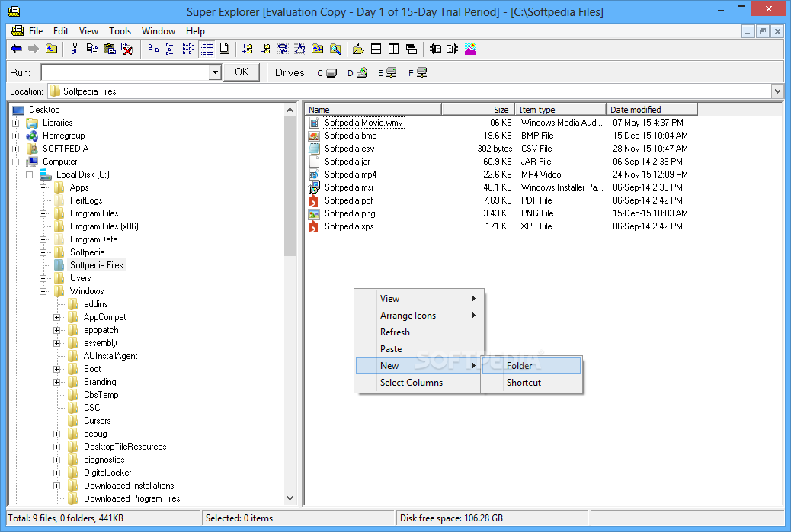The width and height of the screenshot is (791, 532).
Task: Select the file Softpedia.mp4
Action: pos(351,175)
